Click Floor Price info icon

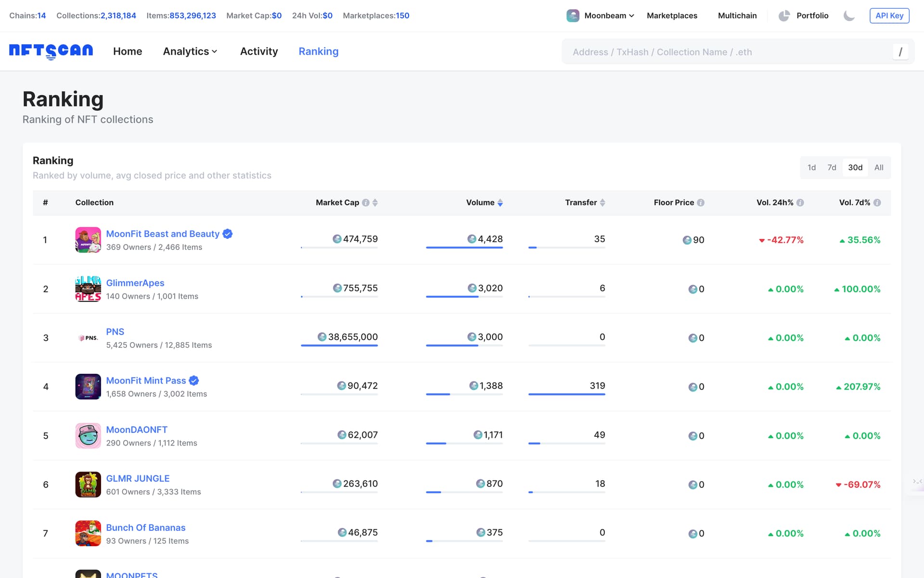click(701, 203)
